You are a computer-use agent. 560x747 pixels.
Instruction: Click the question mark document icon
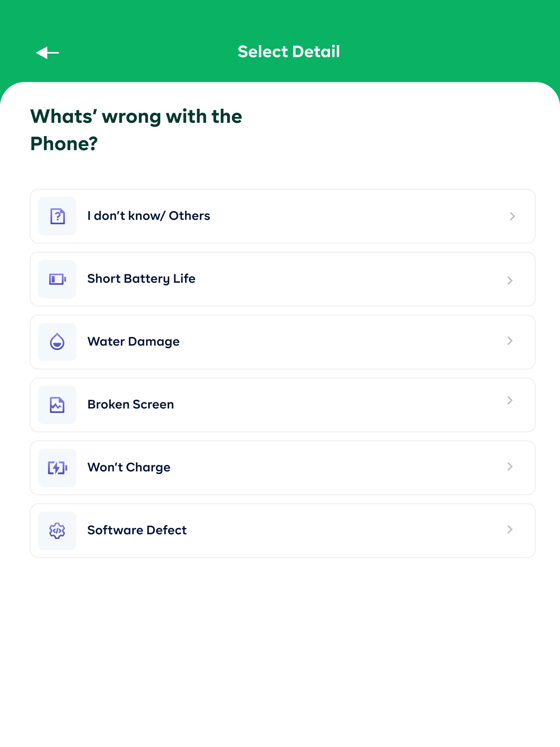(57, 216)
